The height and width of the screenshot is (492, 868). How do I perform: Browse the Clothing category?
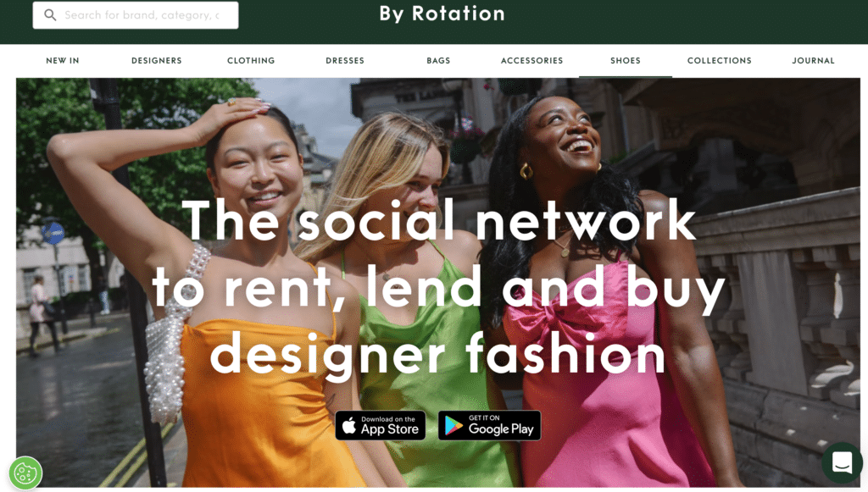tap(251, 60)
